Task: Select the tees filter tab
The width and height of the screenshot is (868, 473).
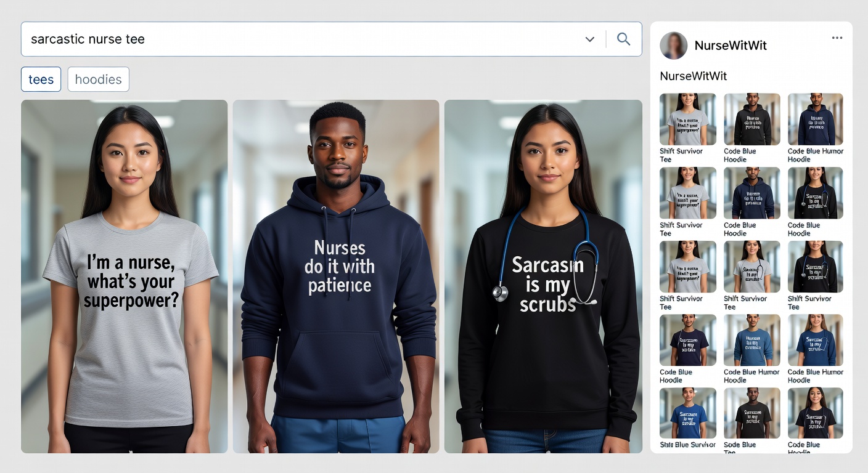Action: pos(41,79)
